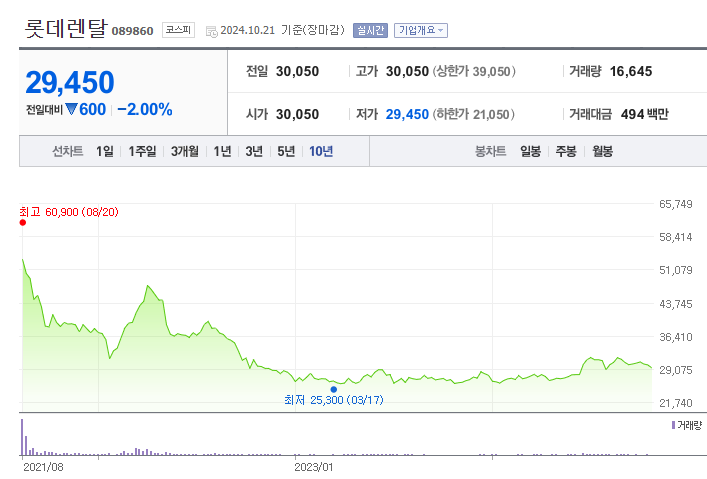Click the blue 최저 low point marker
This screenshot has width=707, height=479.
[x=334, y=389]
